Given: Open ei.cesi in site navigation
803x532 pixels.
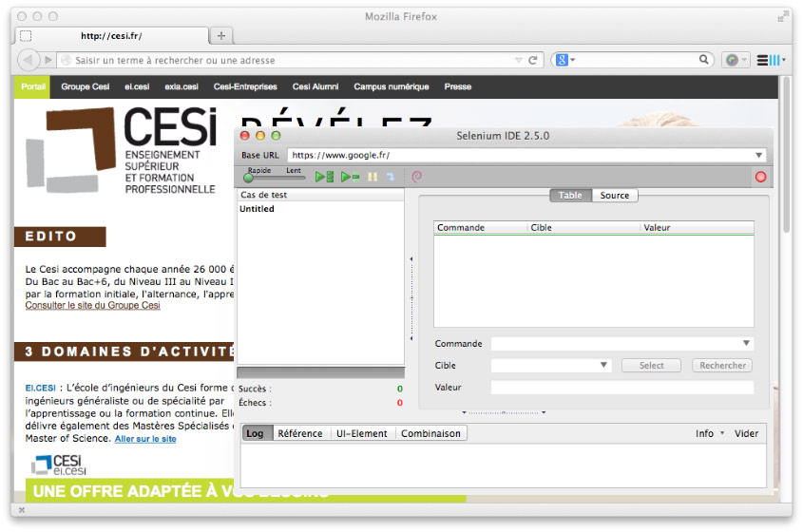Looking at the screenshot, I should tap(137, 86).
